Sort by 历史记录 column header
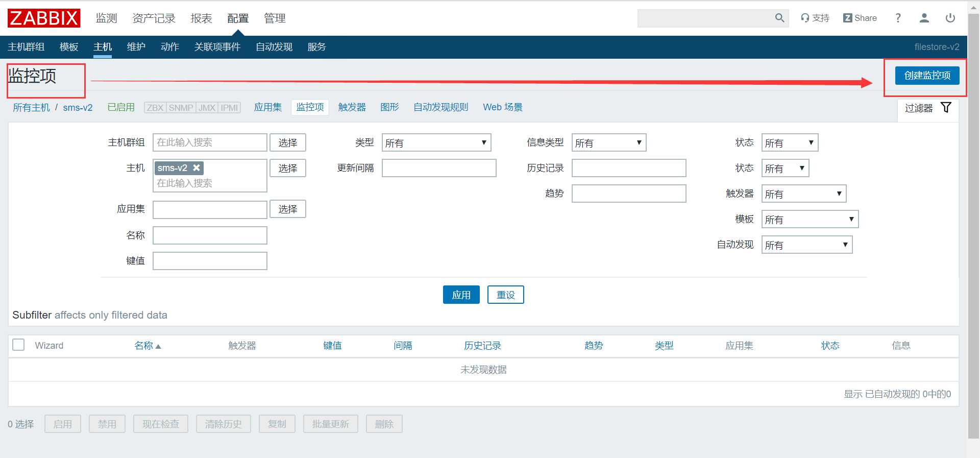Image resolution: width=980 pixels, height=458 pixels. click(x=482, y=346)
